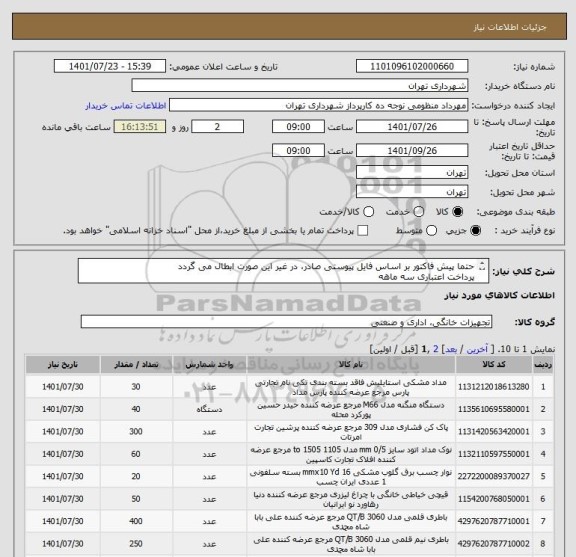Go to the آخرین page link
The width and height of the screenshot is (576, 557).
tap(477, 349)
